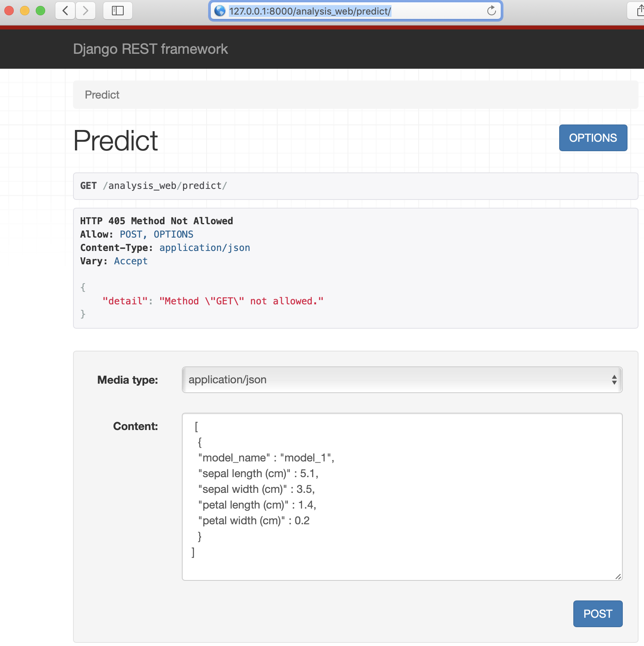
Task: Click the Predict breadcrumb link
Action: (x=102, y=95)
